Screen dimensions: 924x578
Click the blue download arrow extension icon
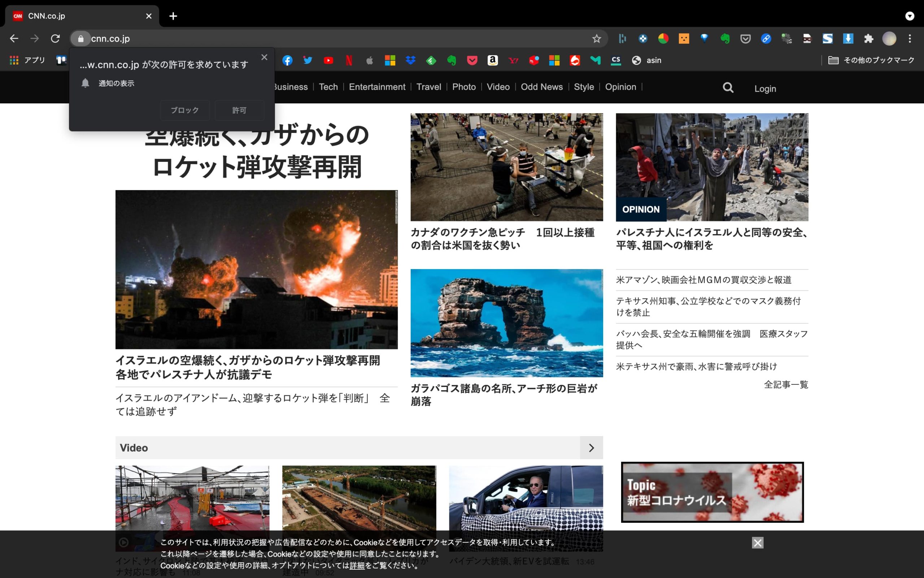[x=848, y=39]
